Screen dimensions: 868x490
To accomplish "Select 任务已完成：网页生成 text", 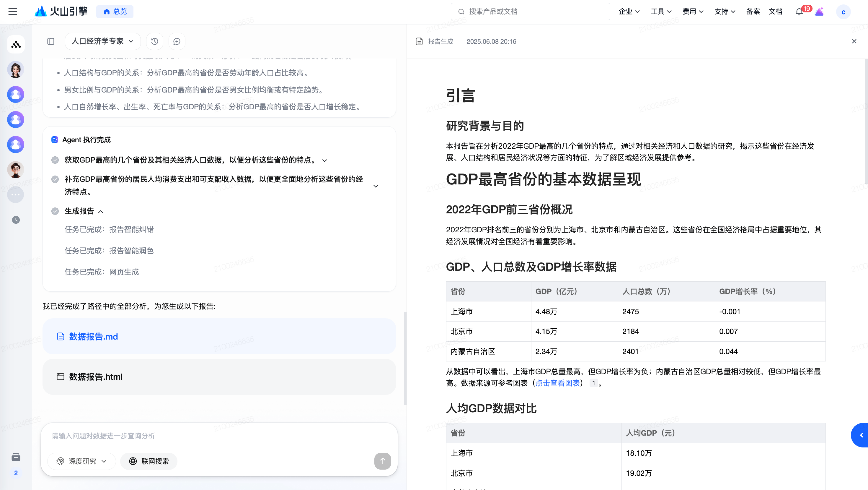I will click(x=102, y=272).
